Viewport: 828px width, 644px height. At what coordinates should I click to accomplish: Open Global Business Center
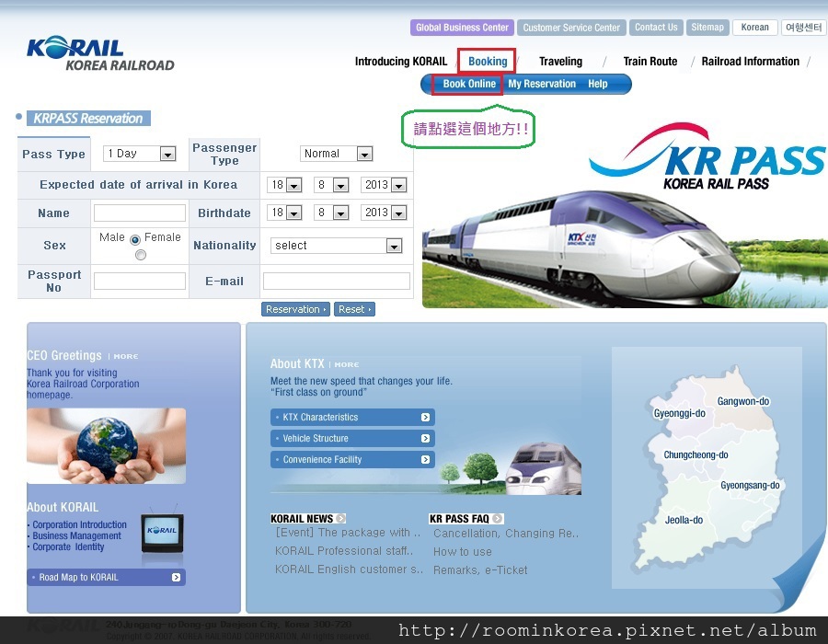(x=462, y=28)
